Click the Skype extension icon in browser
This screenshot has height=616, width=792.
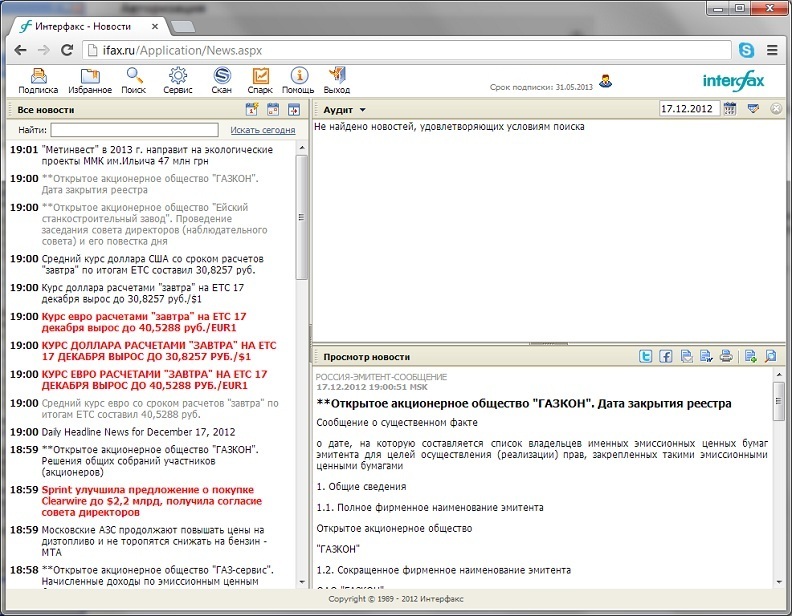(x=747, y=50)
